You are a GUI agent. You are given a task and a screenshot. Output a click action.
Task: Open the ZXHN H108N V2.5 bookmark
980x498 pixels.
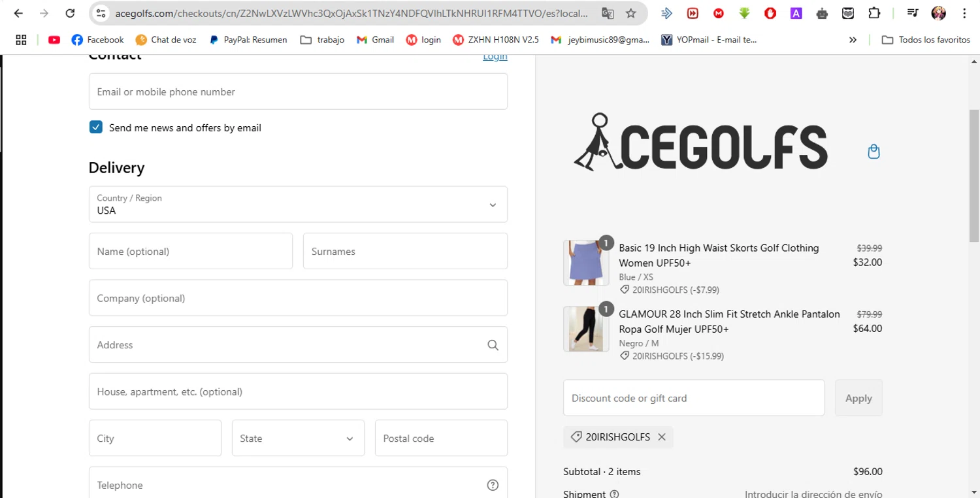[x=496, y=40]
